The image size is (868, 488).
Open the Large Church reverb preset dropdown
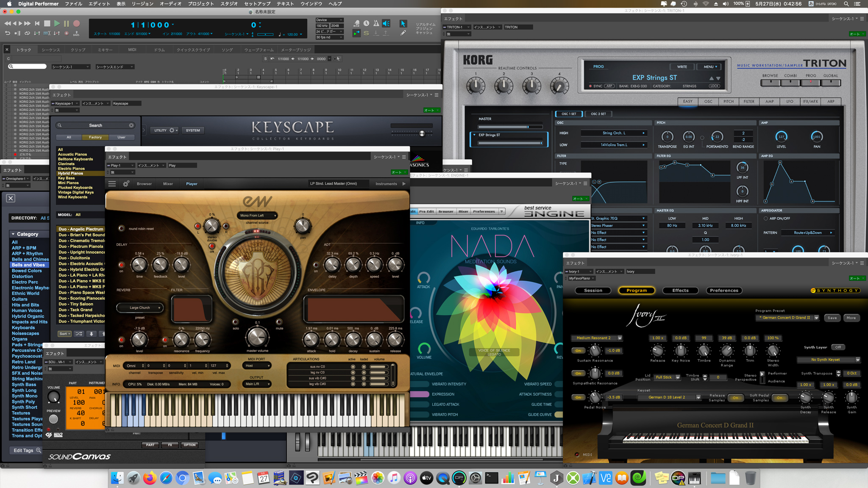pos(140,308)
